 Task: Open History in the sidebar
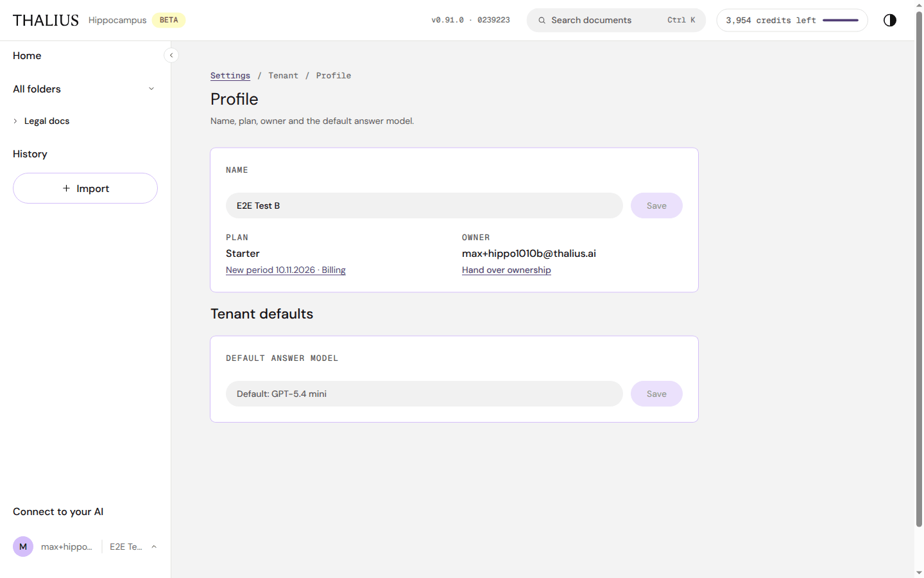(x=30, y=154)
